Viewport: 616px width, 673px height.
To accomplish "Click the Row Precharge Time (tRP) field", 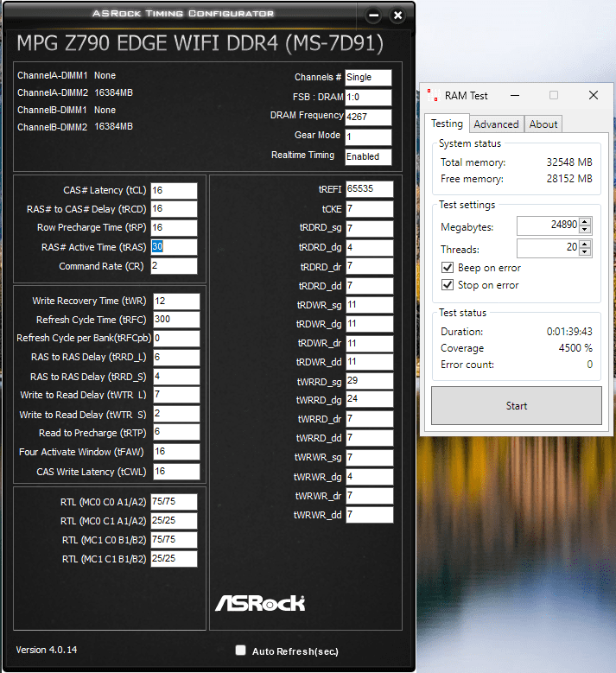I will [174, 228].
